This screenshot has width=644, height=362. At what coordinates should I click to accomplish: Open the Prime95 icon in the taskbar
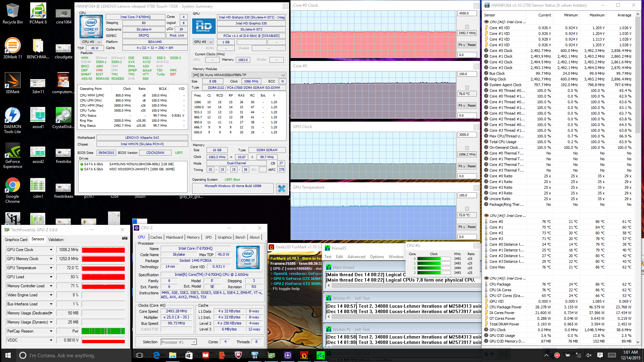coord(320,355)
